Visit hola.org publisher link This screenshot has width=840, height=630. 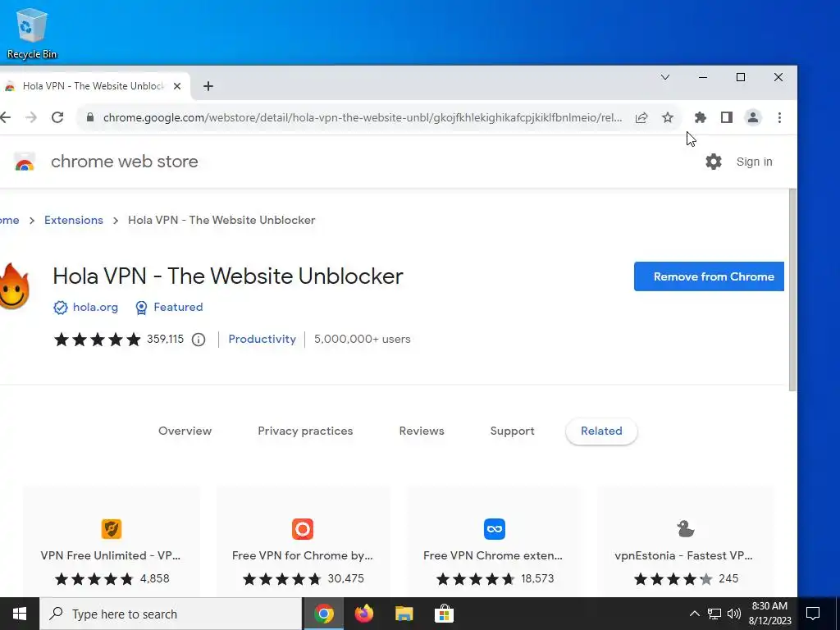point(95,307)
